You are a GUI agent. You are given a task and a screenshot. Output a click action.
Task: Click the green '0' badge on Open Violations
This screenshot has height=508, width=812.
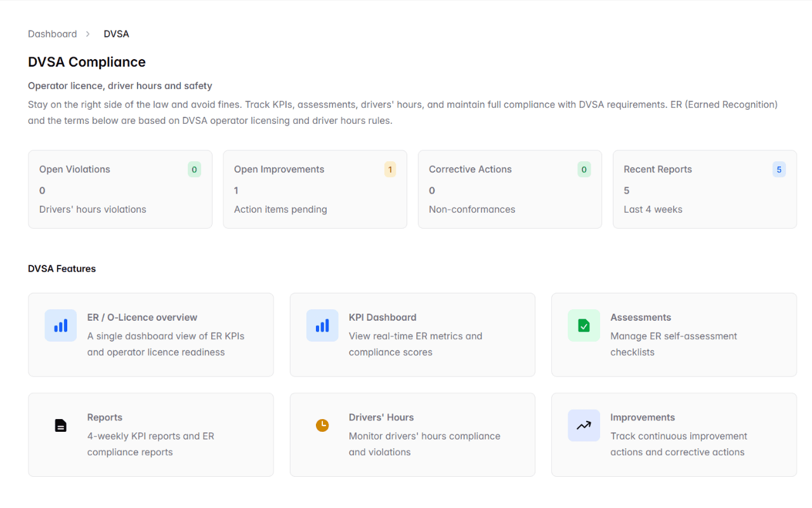(x=194, y=169)
